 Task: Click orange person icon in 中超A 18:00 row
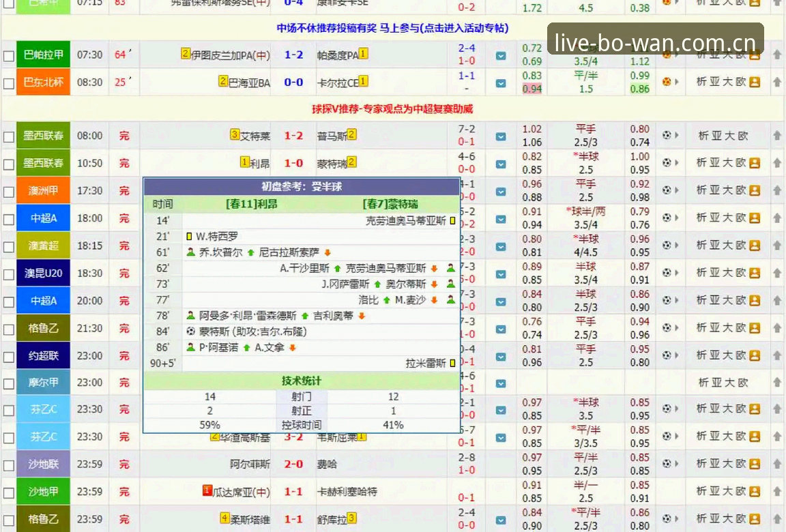[755, 218]
